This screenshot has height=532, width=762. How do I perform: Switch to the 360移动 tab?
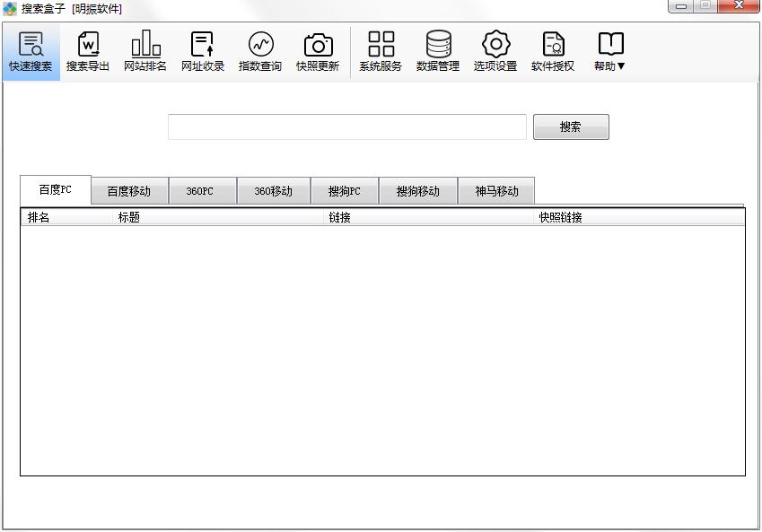point(274,191)
